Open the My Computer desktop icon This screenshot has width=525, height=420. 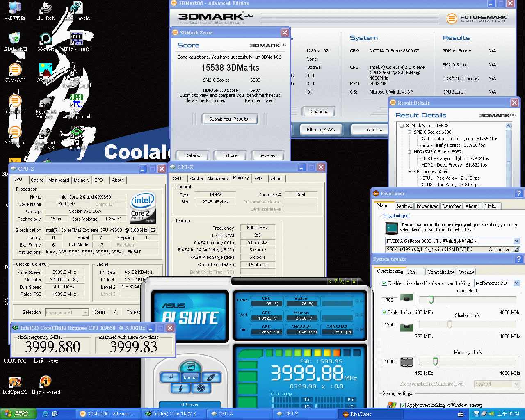tap(15, 10)
